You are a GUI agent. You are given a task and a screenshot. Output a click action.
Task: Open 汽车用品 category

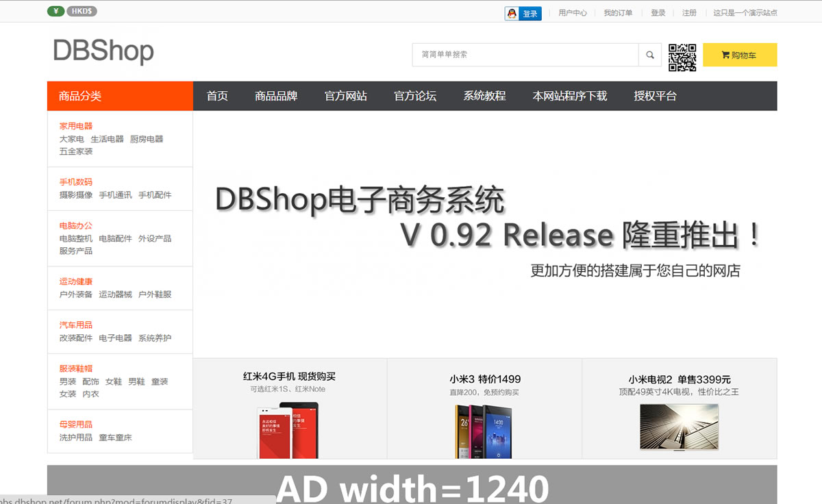76,325
